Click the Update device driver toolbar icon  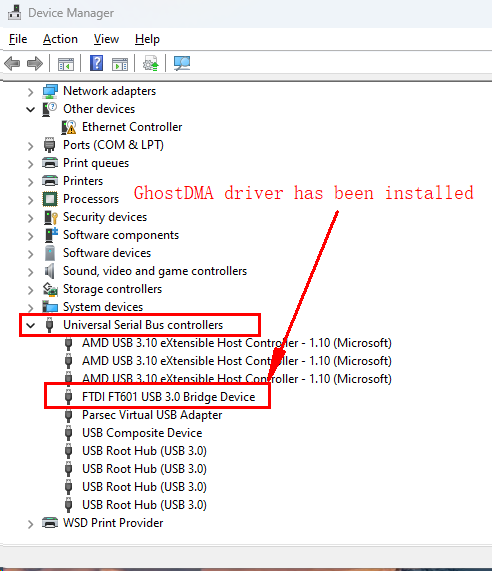(150, 63)
